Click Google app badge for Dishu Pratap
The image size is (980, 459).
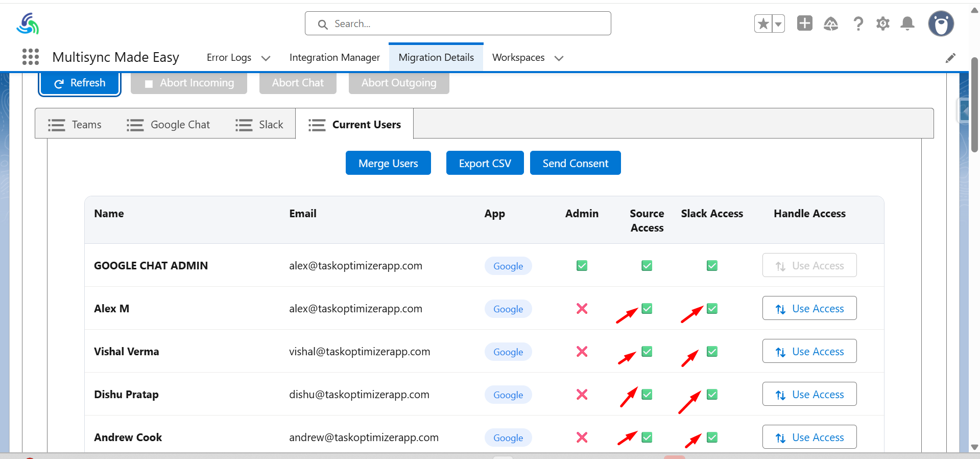click(x=508, y=395)
